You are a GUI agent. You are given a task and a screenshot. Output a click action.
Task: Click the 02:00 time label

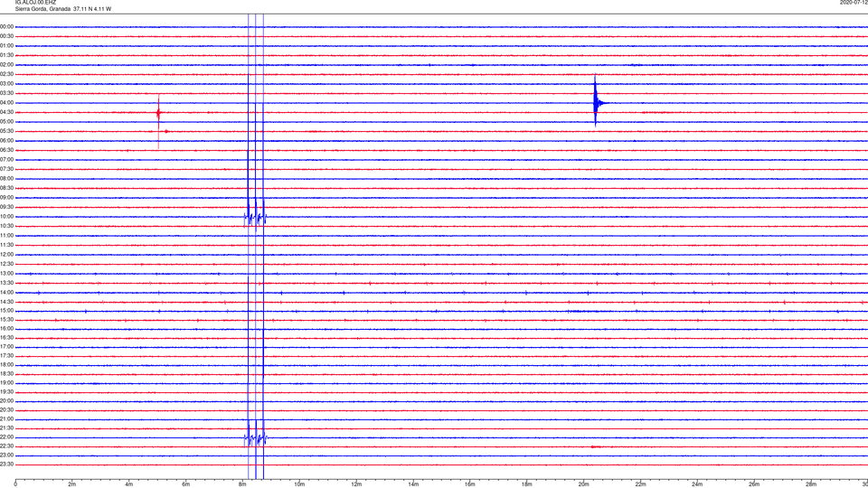(6, 65)
